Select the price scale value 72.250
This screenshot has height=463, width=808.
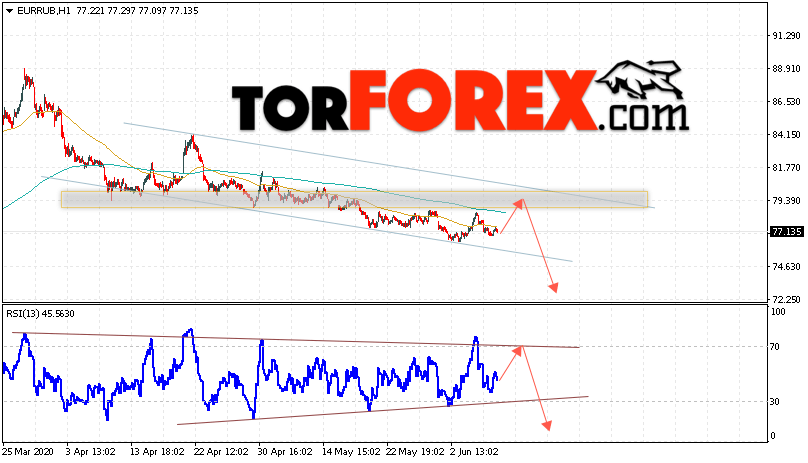(x=786, y=299)
